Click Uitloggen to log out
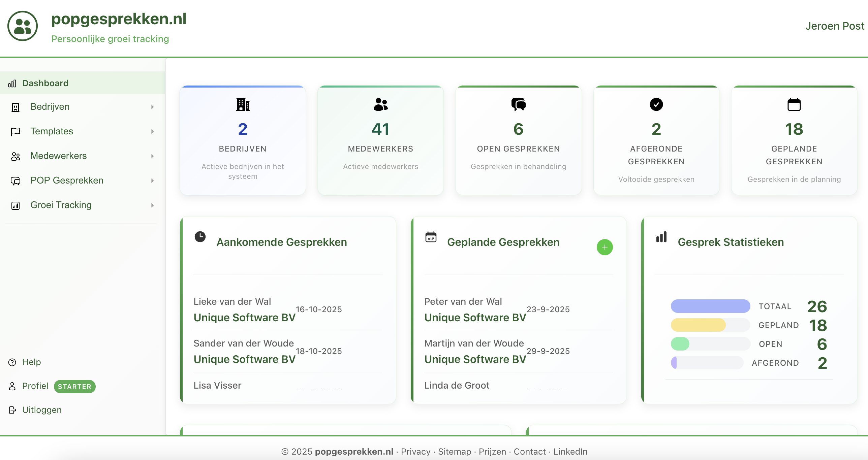 [42, 410]
